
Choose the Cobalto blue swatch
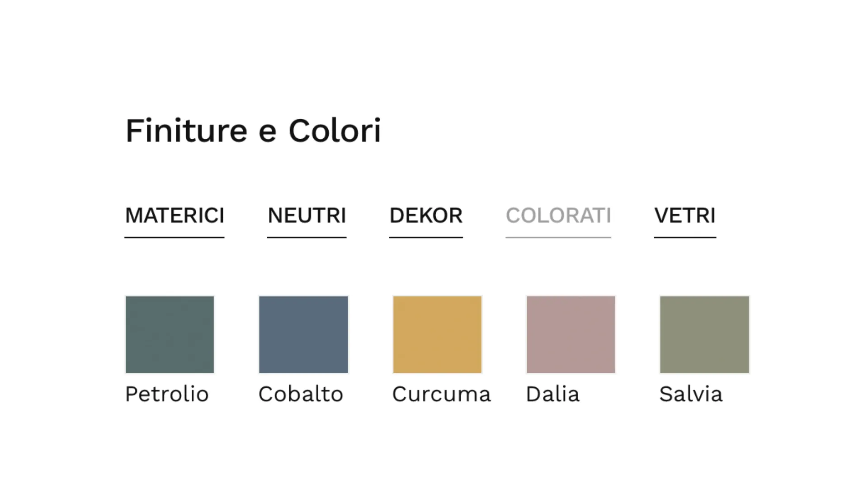(303, 334)
